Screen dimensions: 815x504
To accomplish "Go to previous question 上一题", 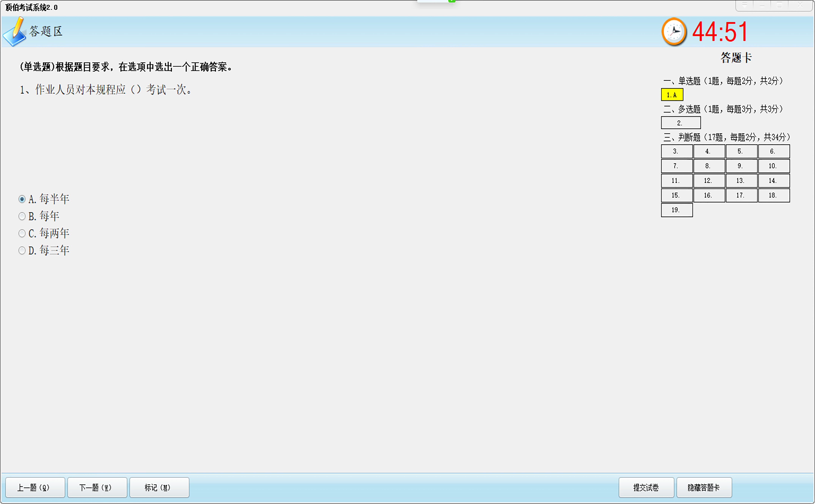I will [35, 487].
